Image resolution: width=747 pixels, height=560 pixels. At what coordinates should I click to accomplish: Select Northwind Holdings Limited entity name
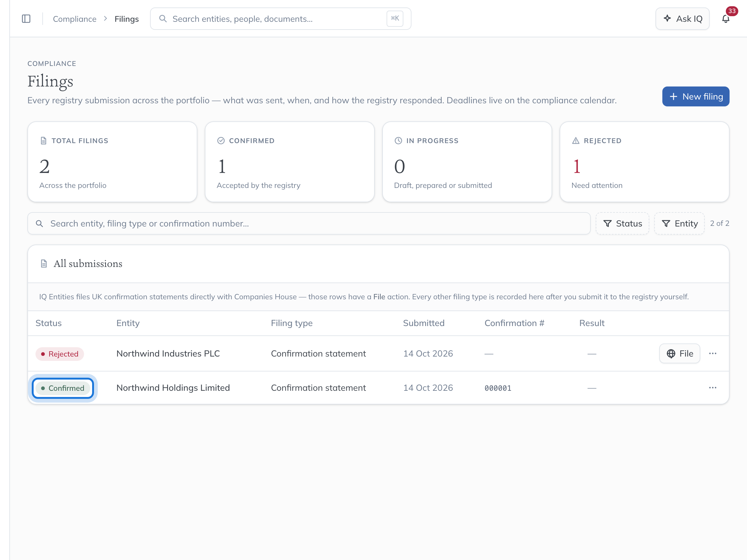click(x=173, y=388)
